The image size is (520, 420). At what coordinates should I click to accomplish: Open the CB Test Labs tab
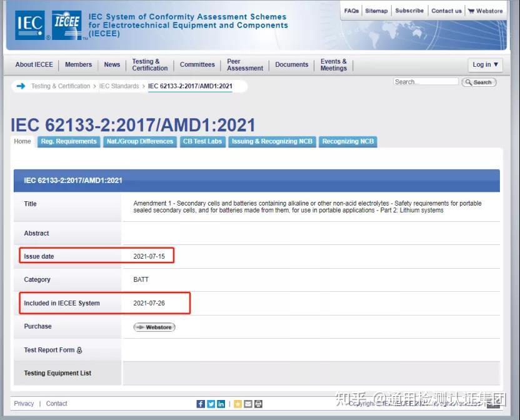(x=202, y=141)
